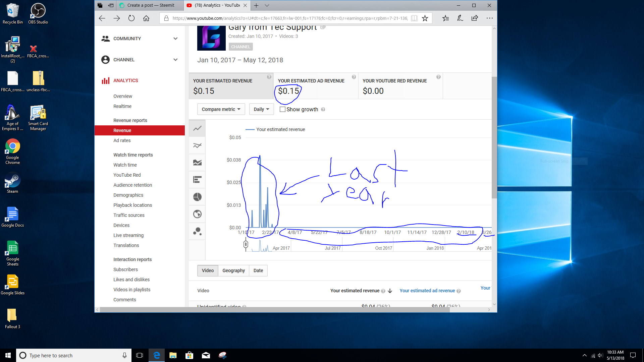Image resolution: width=644 pixels, height=362 pixels.
Task: Click the channel avatar thumbnail
Action: click(211, 38)
